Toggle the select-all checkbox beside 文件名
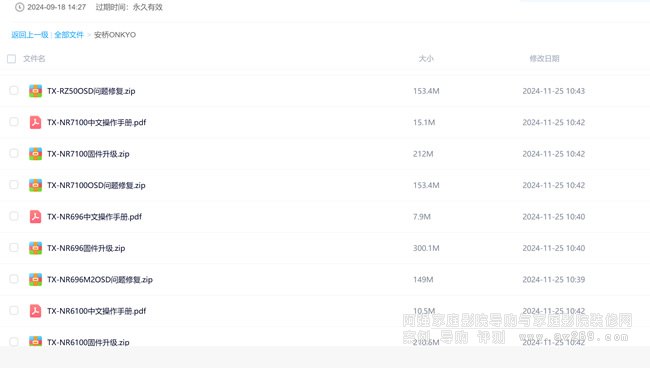Screen dimensions: 650x368 12,59
